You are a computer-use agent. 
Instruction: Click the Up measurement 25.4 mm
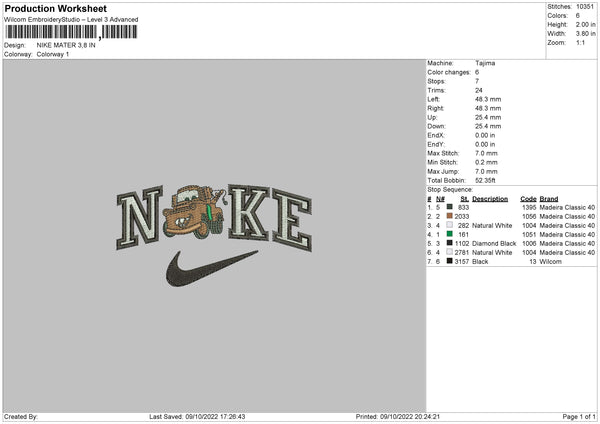(488, 117)
